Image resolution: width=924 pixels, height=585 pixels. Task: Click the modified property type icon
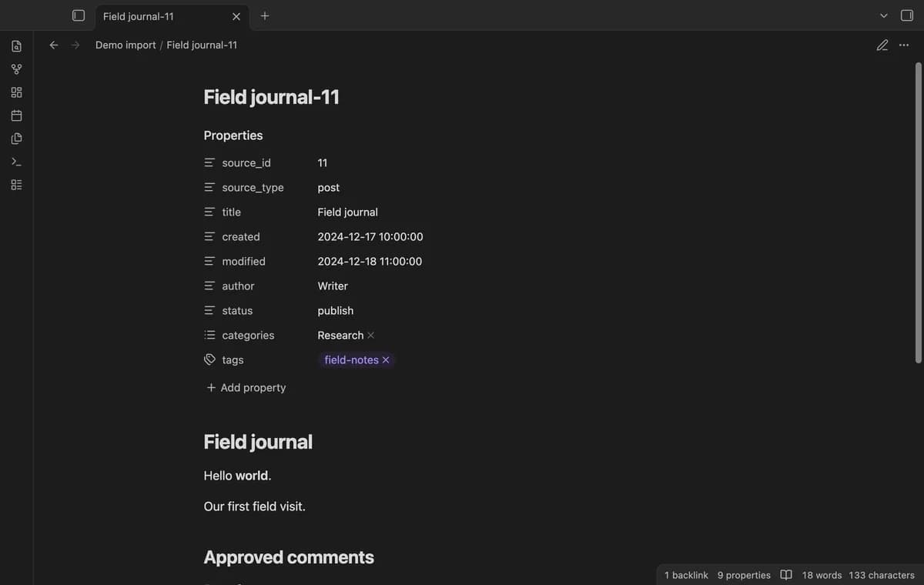click(x=209, y=262)
